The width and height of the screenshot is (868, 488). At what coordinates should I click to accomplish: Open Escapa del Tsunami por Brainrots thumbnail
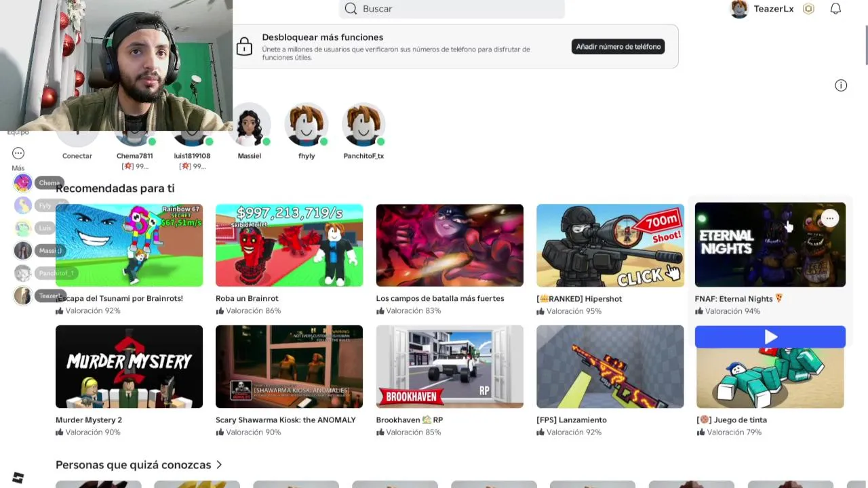129,245
